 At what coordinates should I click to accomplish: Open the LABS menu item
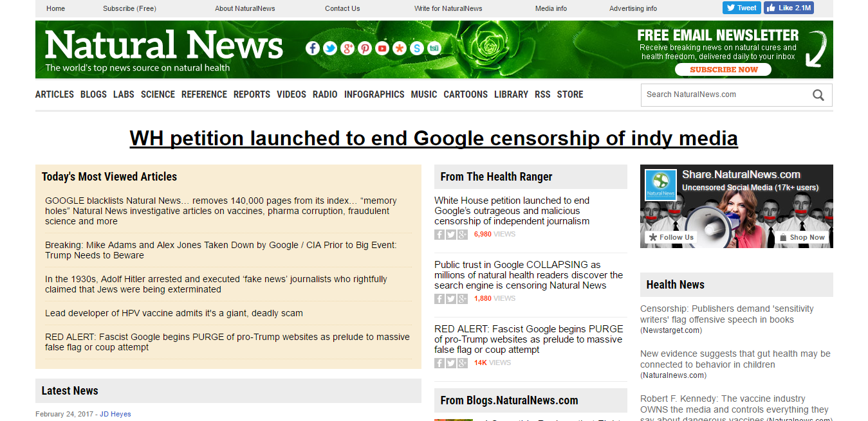click(x=124, y=94)
